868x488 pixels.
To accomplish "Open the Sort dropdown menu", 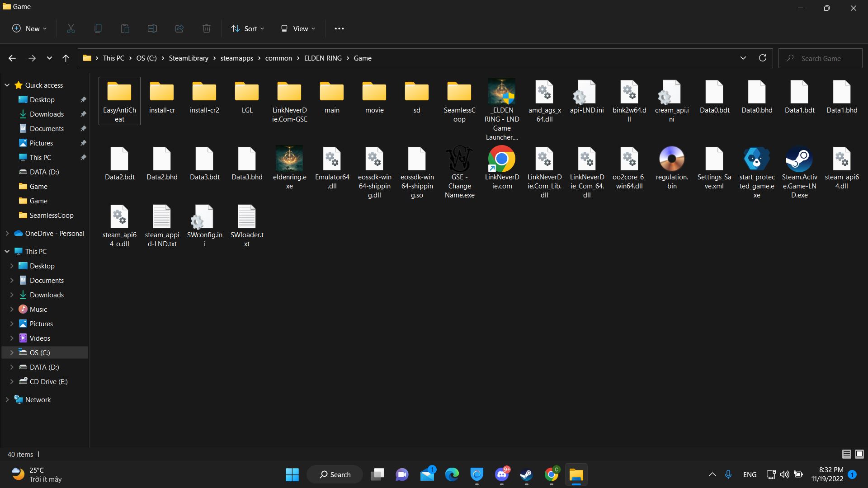I will (247, 28).
